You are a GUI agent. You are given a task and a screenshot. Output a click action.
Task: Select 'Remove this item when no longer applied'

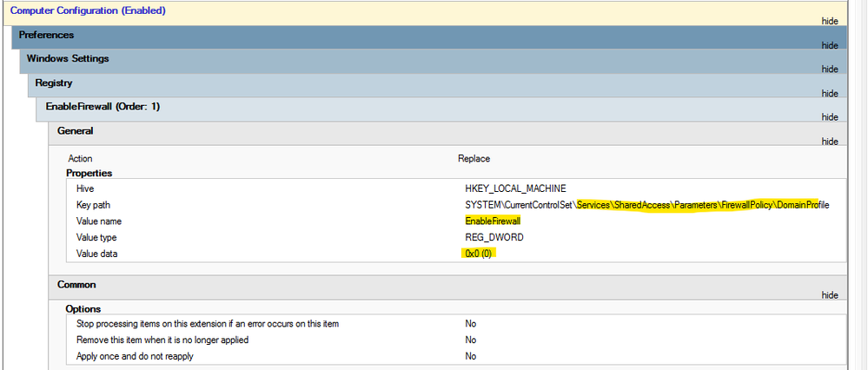[x=162, y=340]
